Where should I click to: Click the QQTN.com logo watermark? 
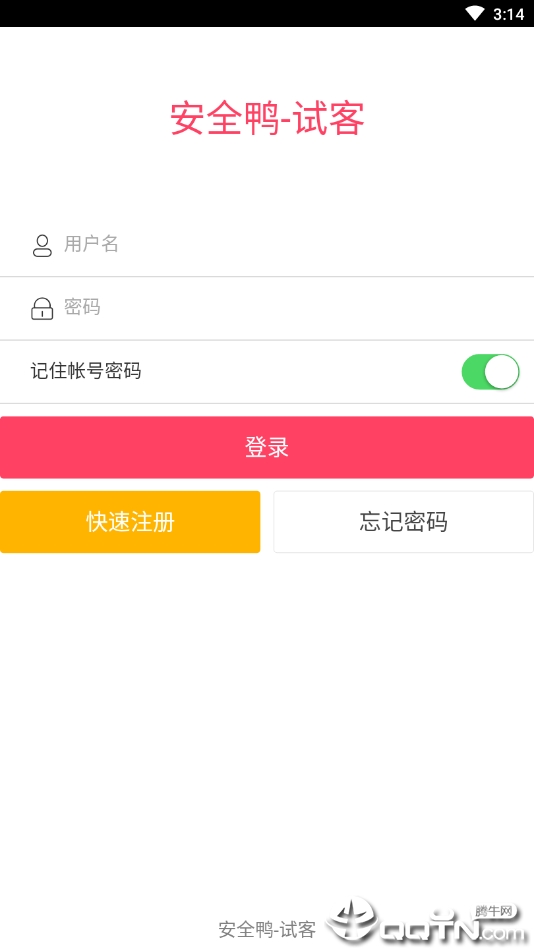click(425, 920)
